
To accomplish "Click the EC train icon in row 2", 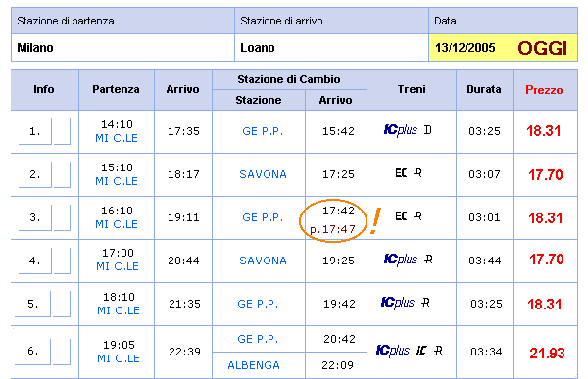I will 401,173.
